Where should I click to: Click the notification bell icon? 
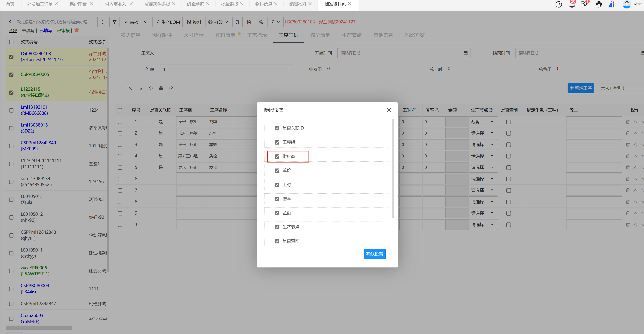point(572,4)
